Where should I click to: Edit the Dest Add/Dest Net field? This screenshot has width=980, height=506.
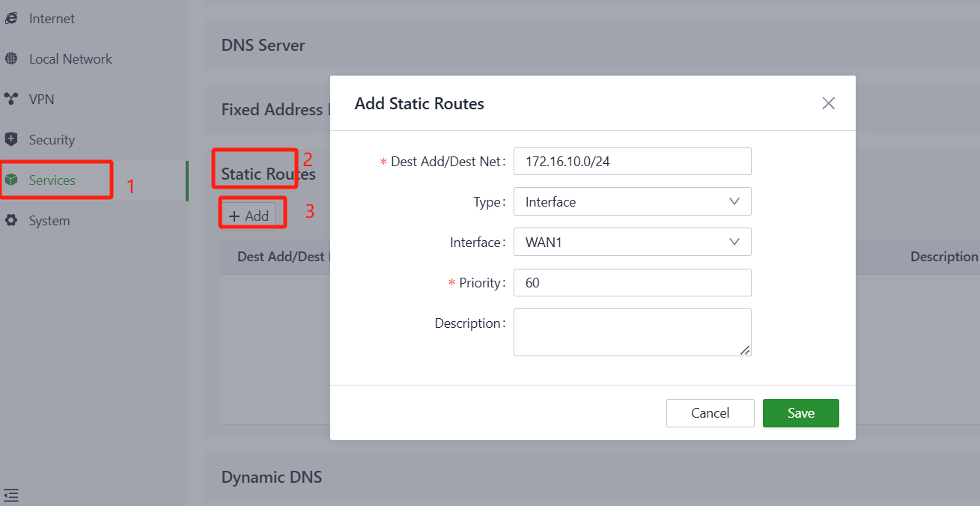click(x=632, y=161)
